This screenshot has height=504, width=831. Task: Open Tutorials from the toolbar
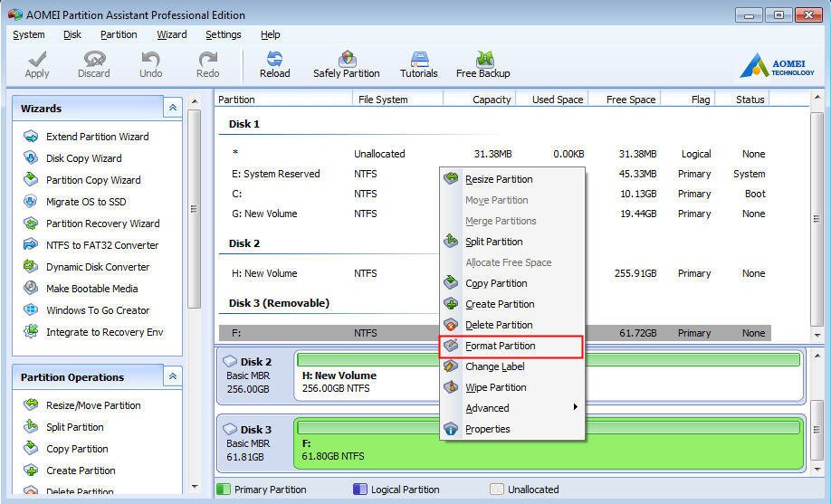(419, 64)
